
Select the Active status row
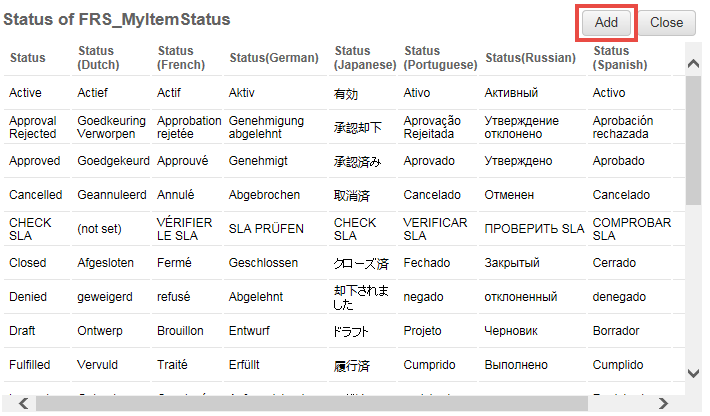pyautogui.click(x=25, y=93)
